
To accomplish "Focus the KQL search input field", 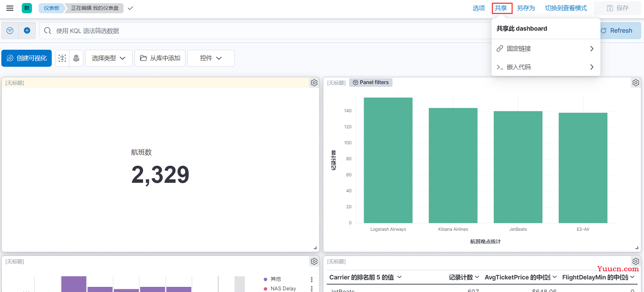I will click(x=266, y=31).
